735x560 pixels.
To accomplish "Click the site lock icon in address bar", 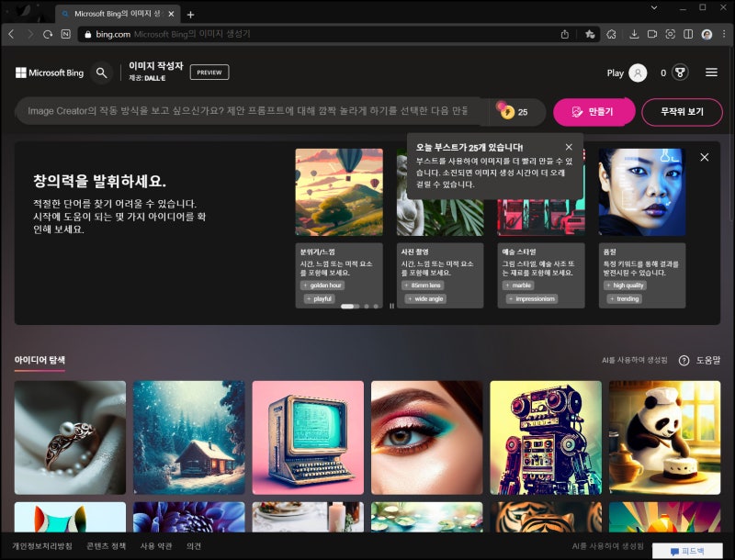I will pos(87,34).
